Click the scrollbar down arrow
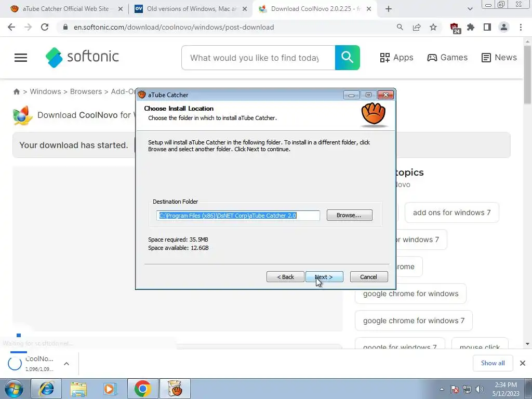532x399 pixels. pyautogui.click(x=527, y=344)
